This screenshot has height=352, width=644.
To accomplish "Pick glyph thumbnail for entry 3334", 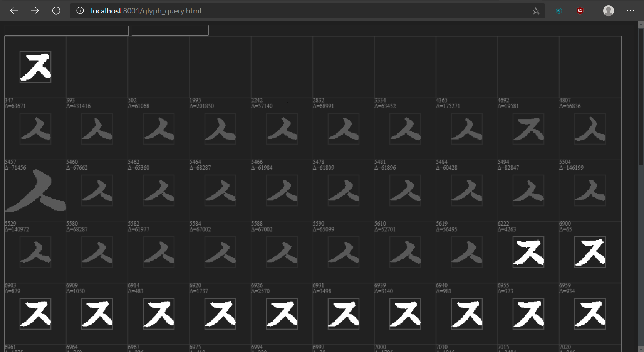I will pos(405,129).
